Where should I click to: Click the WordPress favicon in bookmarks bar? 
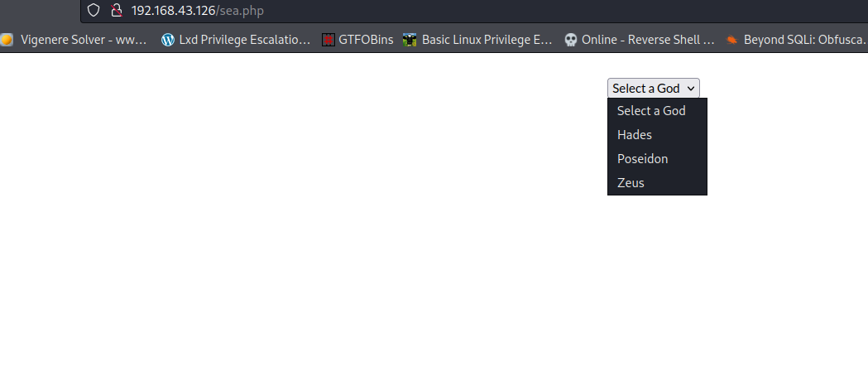point(168,39)
